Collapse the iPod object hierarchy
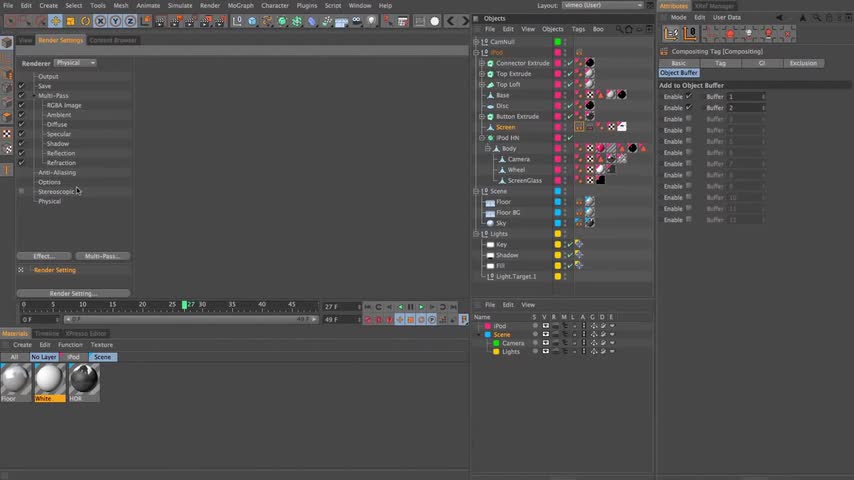Viewport: 854px width, 480px height. (477, 52)
